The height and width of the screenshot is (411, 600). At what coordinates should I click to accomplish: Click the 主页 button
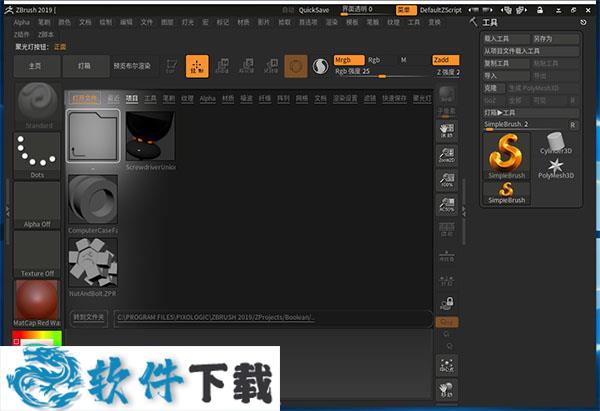pos(37,66)
